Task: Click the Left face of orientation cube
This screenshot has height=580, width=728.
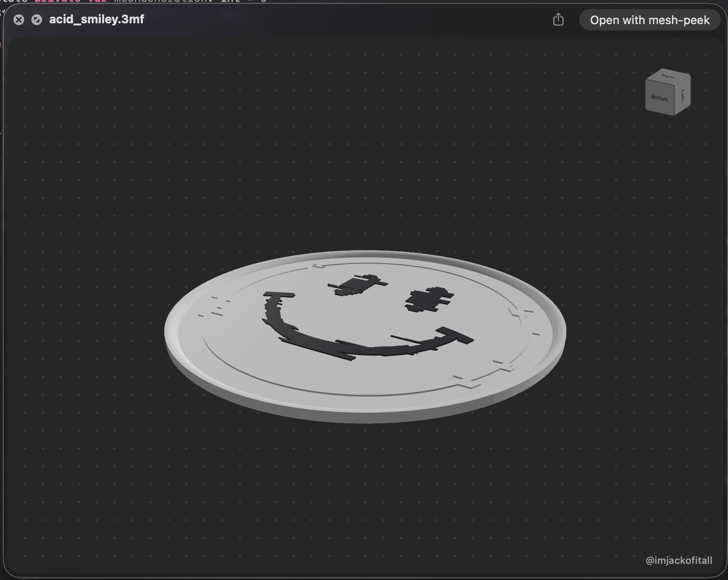Action: tap(683, 95)
